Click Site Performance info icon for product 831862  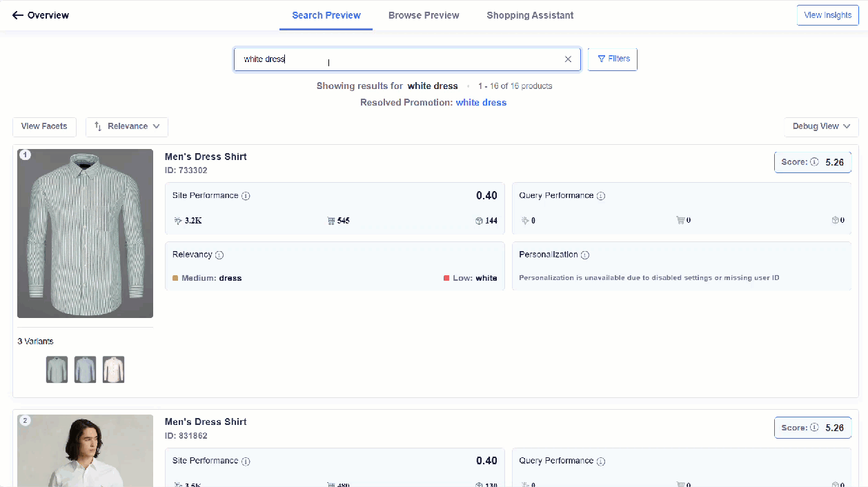[x=246, y=461]
